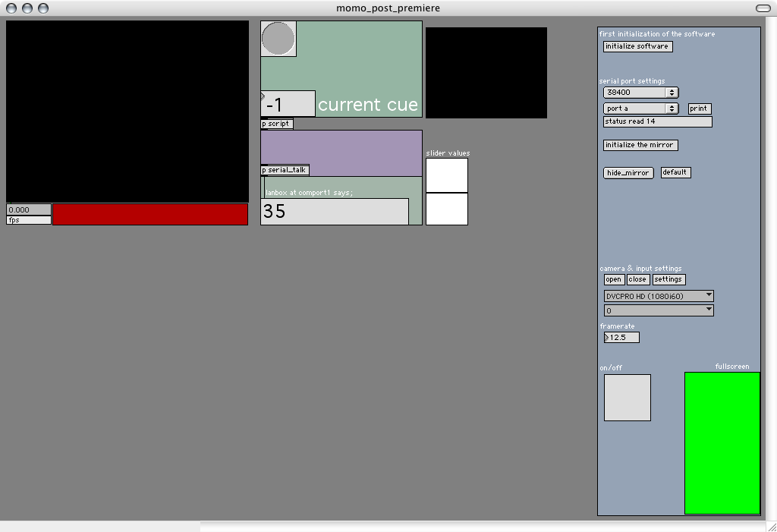This screenshot has height=532, width=777.
Task: Click the "momo_post_premiere" window title
Action: (x=388, y=8)
